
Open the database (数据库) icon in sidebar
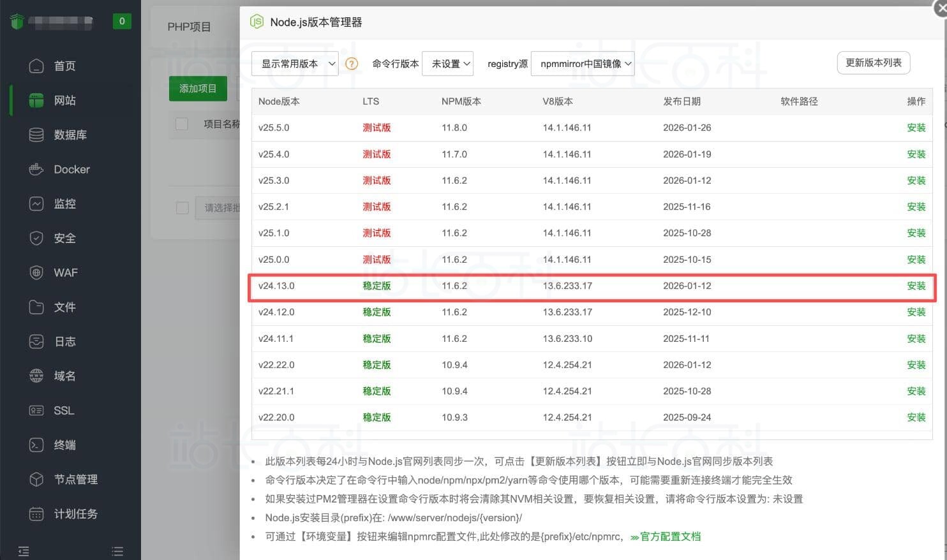(x=36, y=135)
